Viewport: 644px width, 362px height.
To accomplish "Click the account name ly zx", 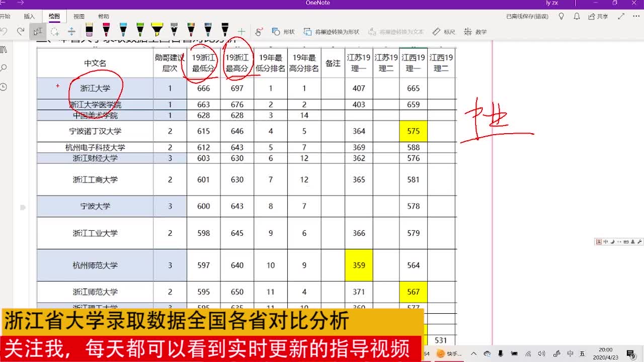I will click(552, 3).
